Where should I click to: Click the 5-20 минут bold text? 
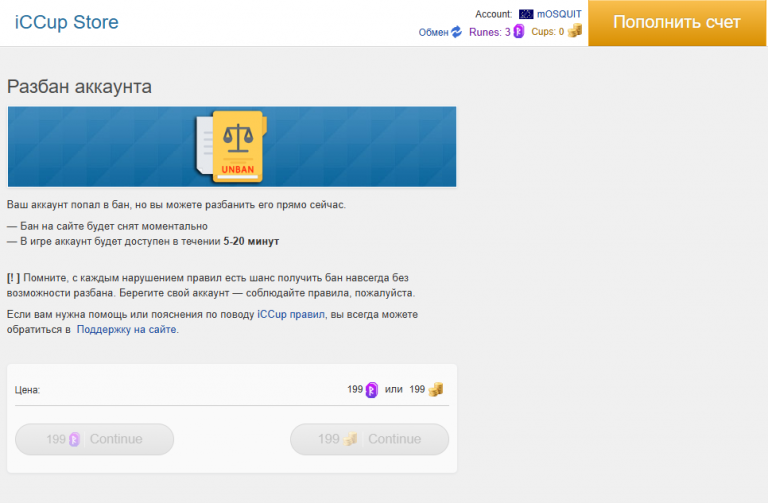click(251, 241)
